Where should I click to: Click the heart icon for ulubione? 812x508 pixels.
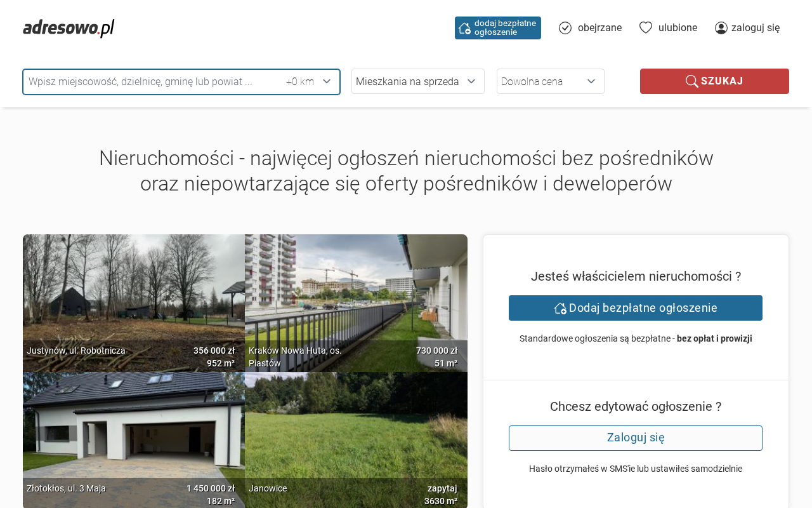(646, 27)
